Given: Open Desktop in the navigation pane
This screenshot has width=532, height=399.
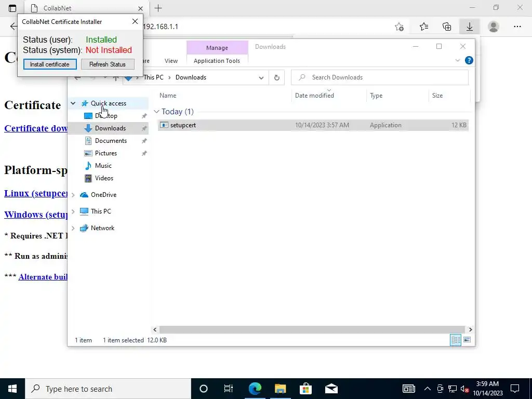Looking at the screenshot, I should (106, 116).
